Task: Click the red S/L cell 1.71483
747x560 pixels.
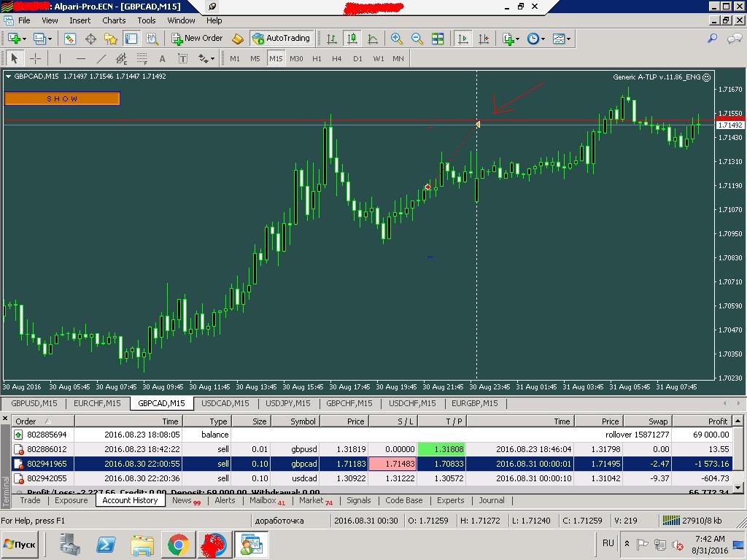Action: click(x=393, y=464)
